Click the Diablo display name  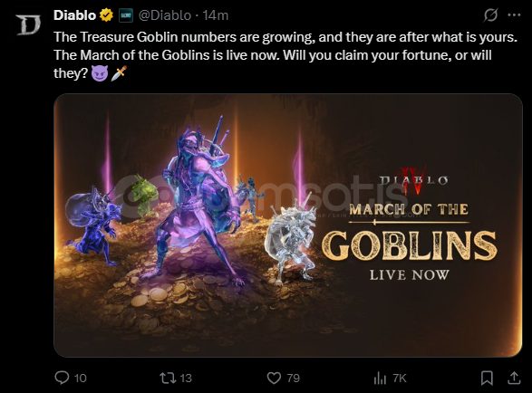pyautogui.click(x=75, y=15)
